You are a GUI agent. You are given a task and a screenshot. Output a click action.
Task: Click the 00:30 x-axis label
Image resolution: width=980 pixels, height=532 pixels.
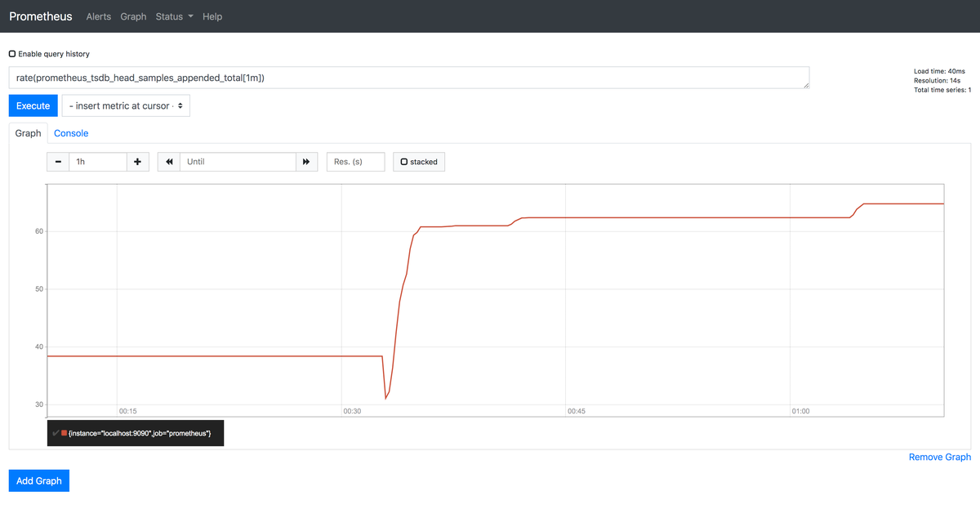pos(352,411)
